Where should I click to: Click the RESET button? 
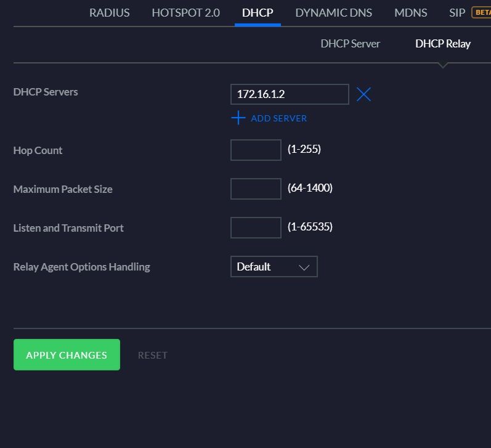(152, 355)
